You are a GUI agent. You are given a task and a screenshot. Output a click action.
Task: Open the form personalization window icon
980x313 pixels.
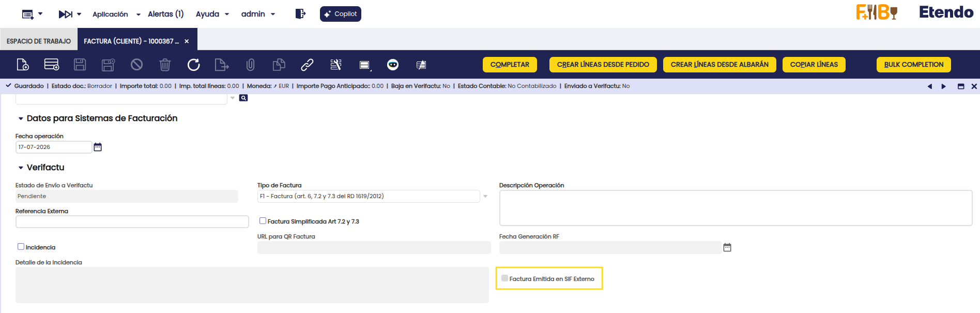click(365, 65)
